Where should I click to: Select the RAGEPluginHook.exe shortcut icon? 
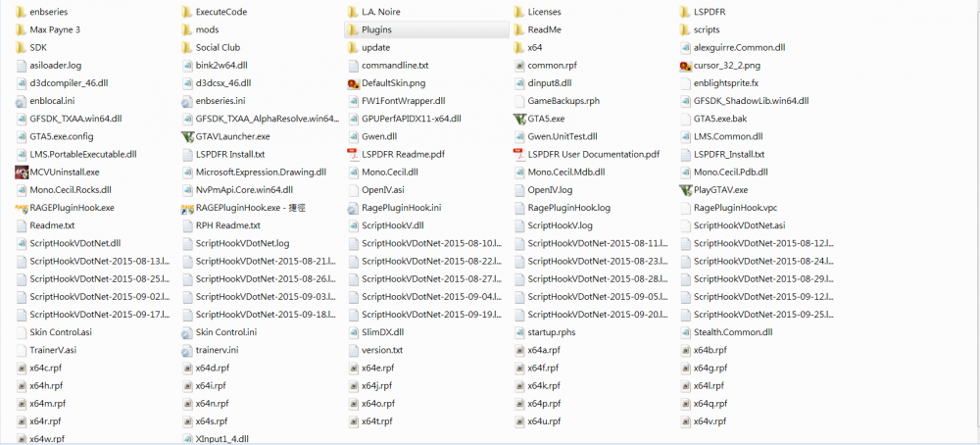[186, 208]
